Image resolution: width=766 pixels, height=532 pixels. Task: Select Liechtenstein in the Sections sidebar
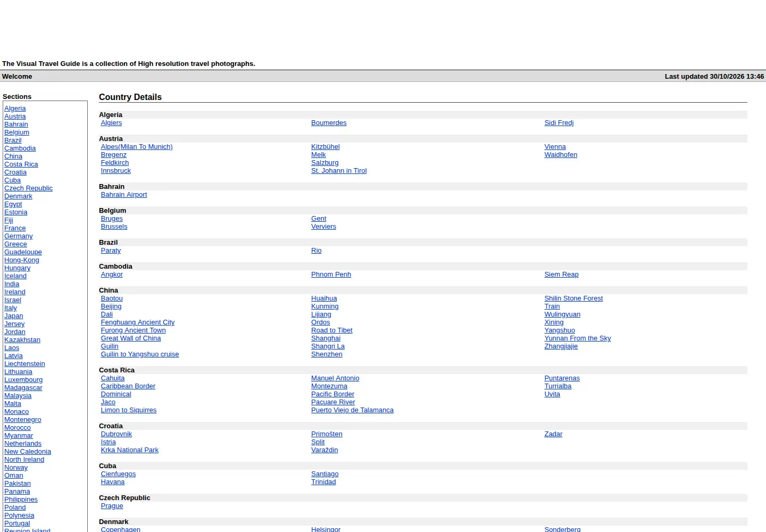24,364
